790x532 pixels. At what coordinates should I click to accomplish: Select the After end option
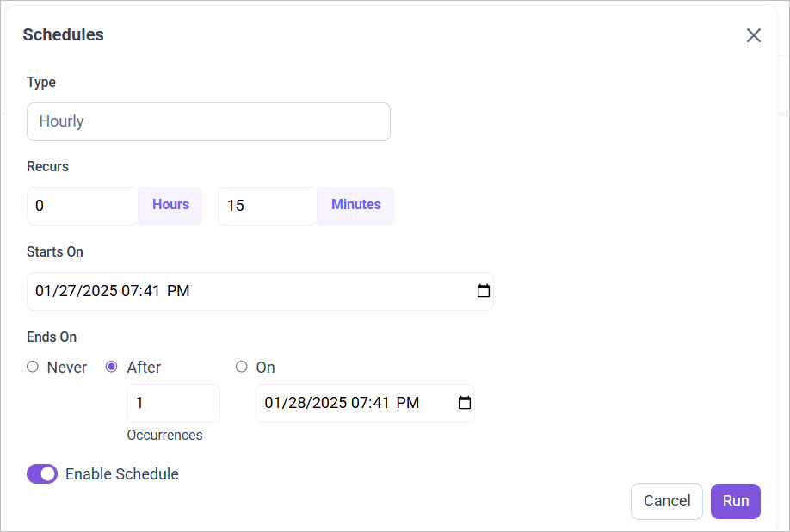click(x=111, y=367)
